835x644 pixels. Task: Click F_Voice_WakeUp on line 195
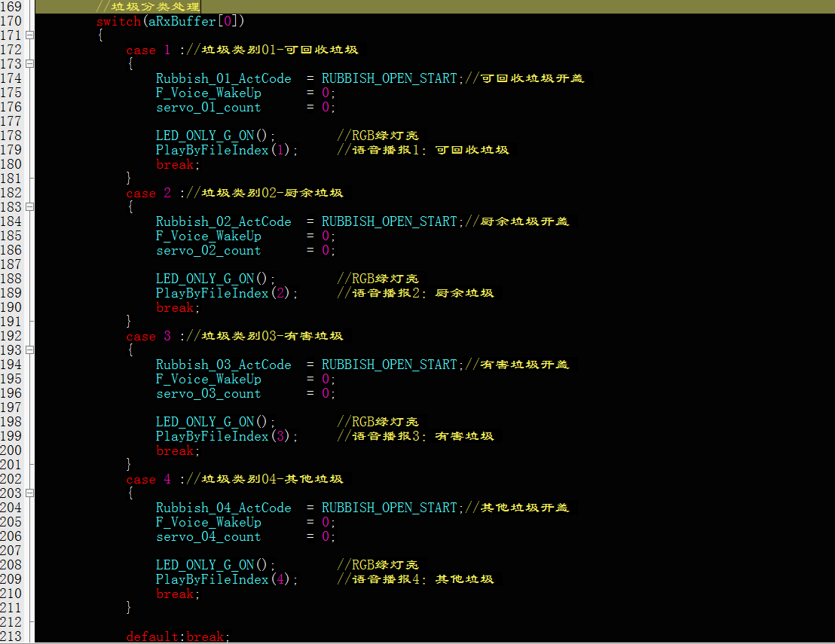209,380
